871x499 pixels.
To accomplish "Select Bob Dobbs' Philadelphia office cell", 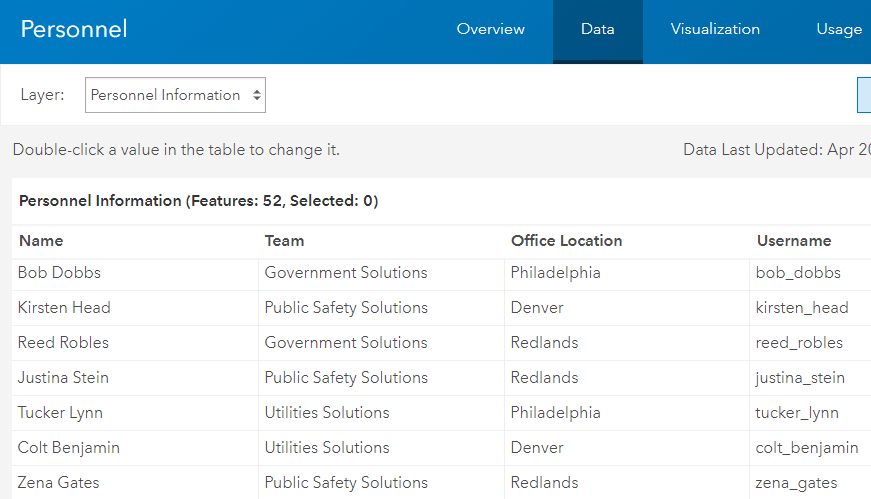I will (555, 273).
